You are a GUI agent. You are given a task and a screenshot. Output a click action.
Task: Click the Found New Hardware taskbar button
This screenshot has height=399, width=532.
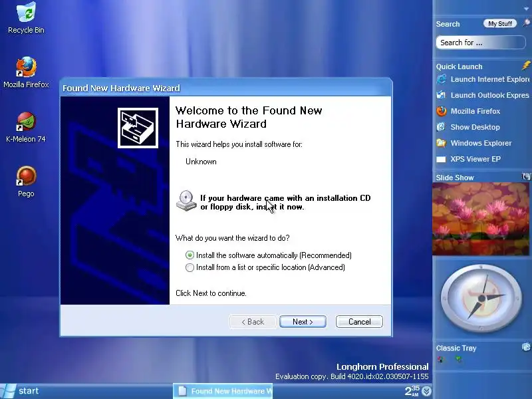click(223, 391)
